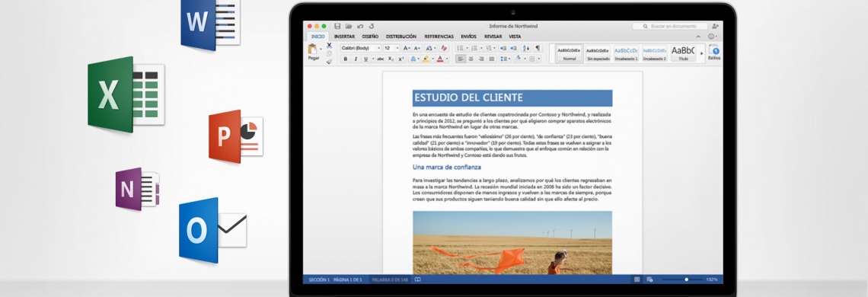The image size is (868, 297).
Task: Apply the Sin espaciado style
Action: [598, 54]
